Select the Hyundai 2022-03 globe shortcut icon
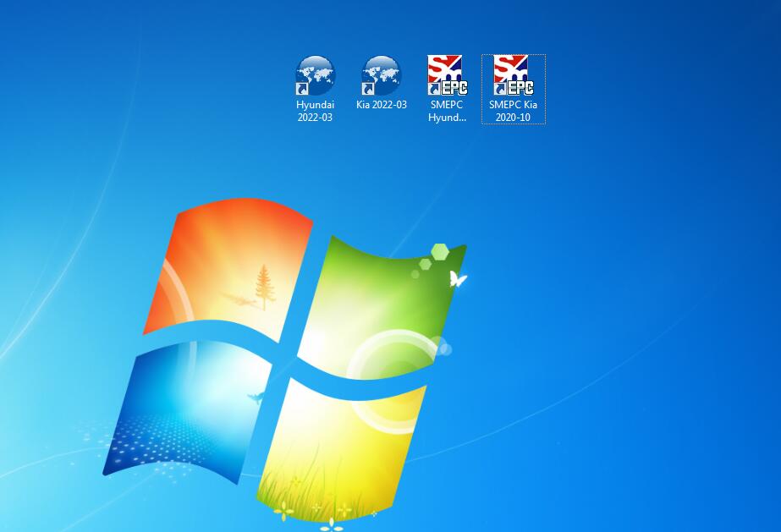781x532 pixels. click(316, 75)
